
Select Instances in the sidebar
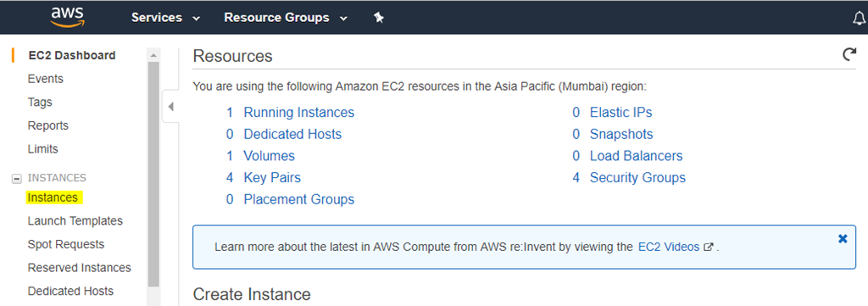[53, 198]
